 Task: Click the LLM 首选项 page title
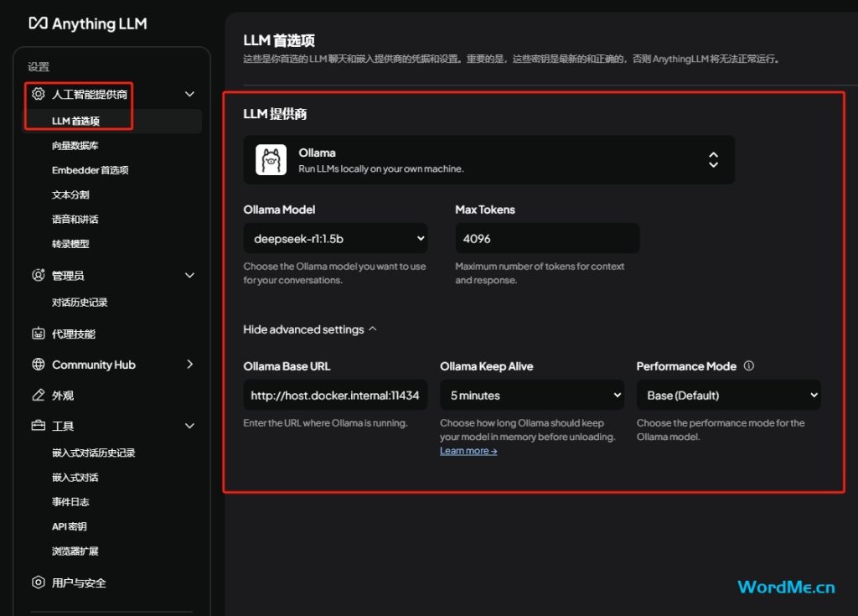coord(279,40)
